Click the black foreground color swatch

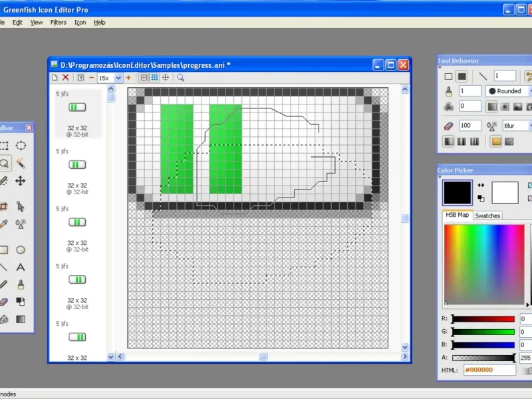458,193
